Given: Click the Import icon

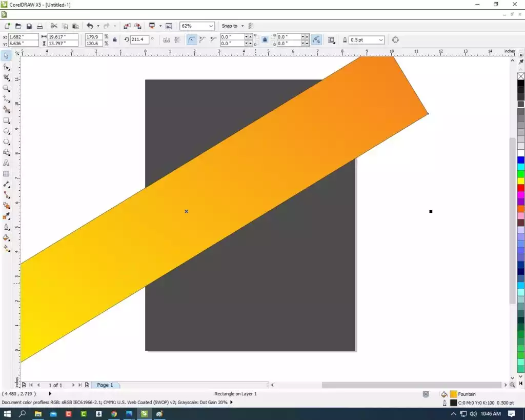Looking at the screenshot, I should tap(127, 26).
